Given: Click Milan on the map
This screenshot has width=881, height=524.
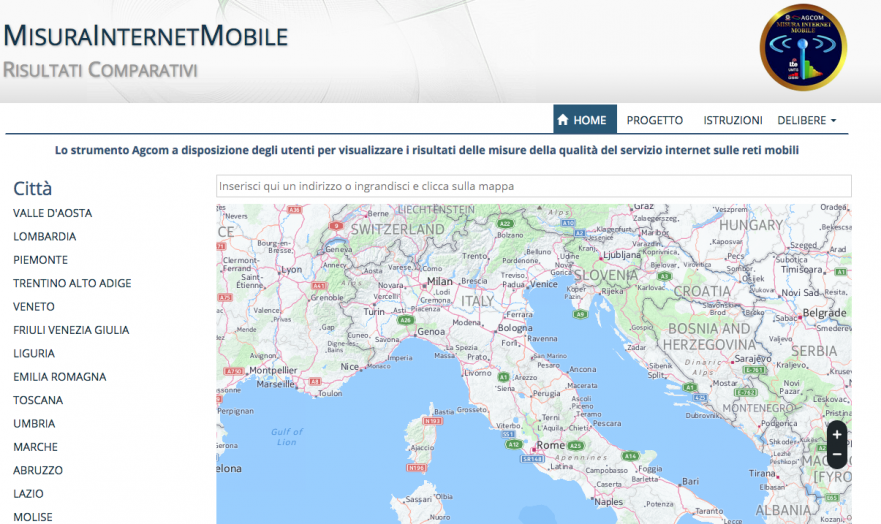Looking at the screenshot, I should [439, 281].
